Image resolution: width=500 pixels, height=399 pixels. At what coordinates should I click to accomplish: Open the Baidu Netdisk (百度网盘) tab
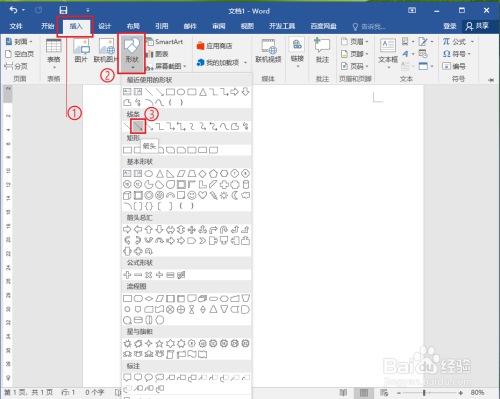tap(323, 26)
